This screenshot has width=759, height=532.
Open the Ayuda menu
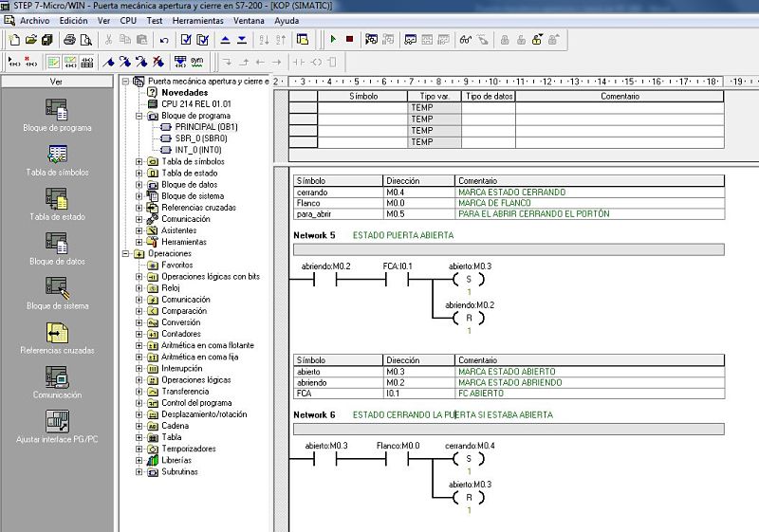[x=287, y=21]
